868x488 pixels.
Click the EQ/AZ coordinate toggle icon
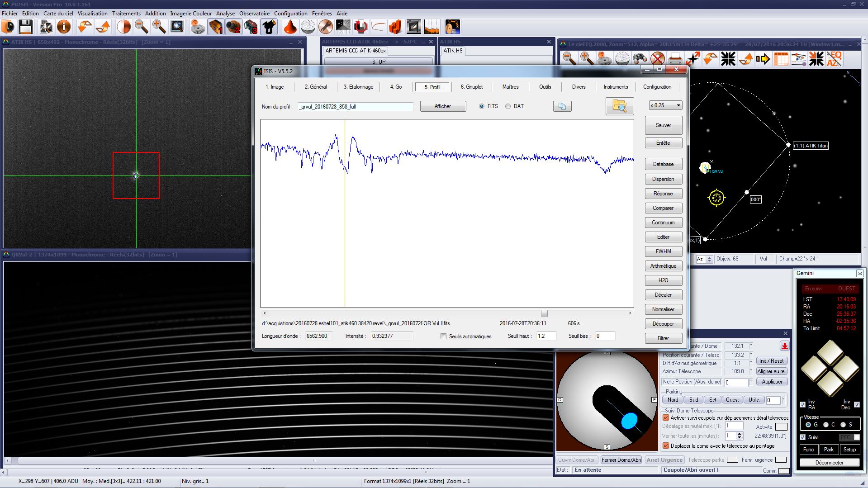point(834,59)
